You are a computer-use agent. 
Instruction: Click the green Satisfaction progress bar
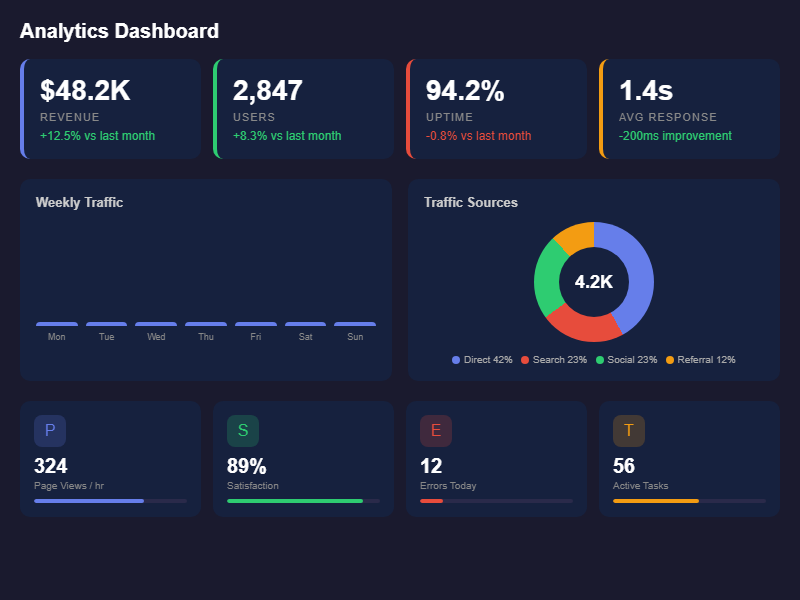click(303, 500)
